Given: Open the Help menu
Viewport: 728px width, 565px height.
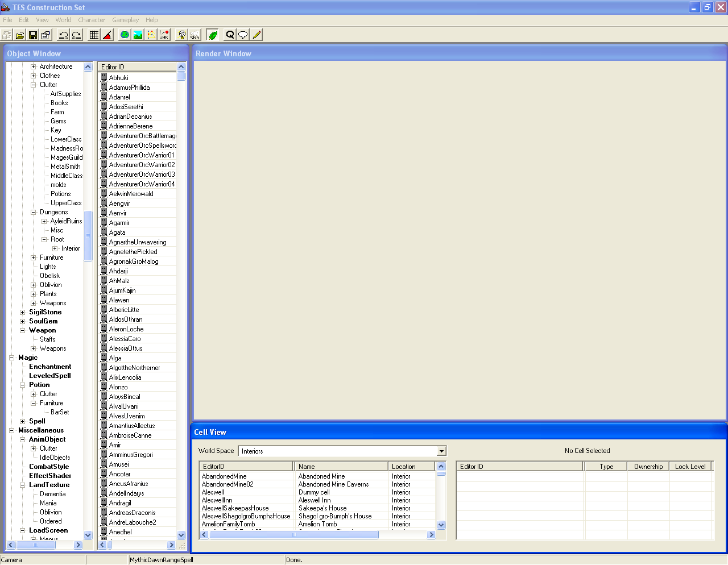Looking at the screenshot, I should (x=151, y=20).
